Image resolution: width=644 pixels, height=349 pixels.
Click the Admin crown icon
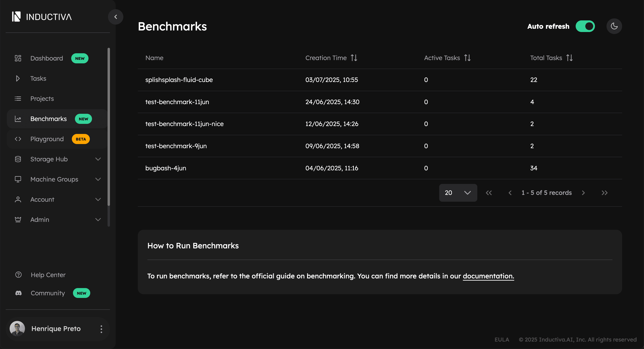(18, 219)
